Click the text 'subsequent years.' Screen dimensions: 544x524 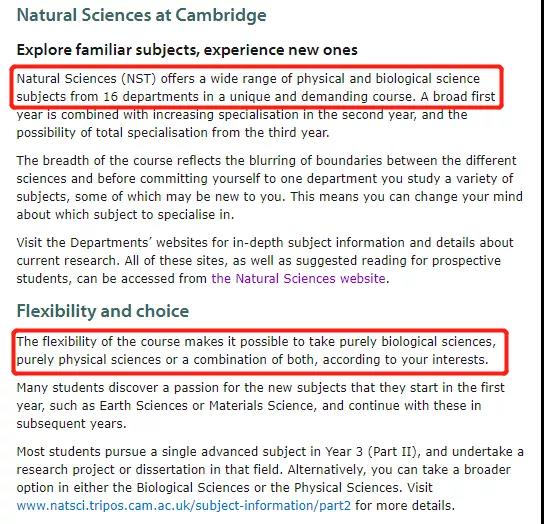coord(71,424)
